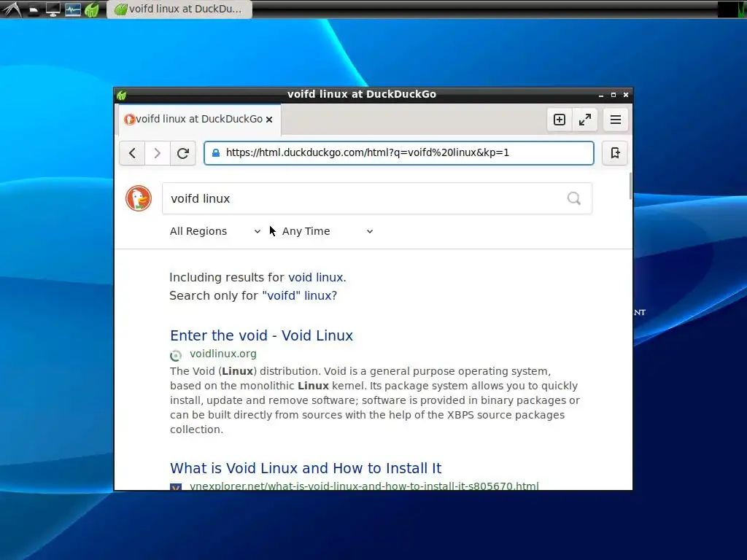The image size is (747, 560).
Task: Launch the green leaf browser from taskbar
Action: [x=91, y=9]
